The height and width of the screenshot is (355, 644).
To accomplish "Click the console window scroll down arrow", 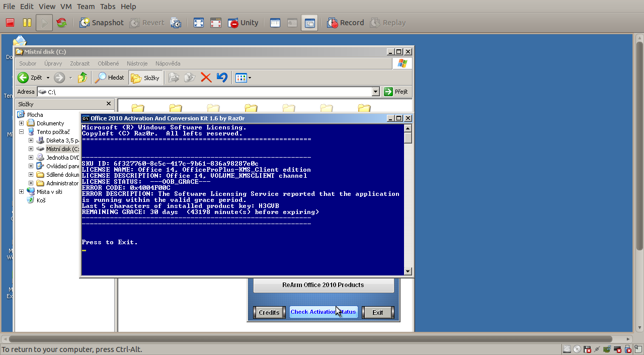I will (408, 271).
